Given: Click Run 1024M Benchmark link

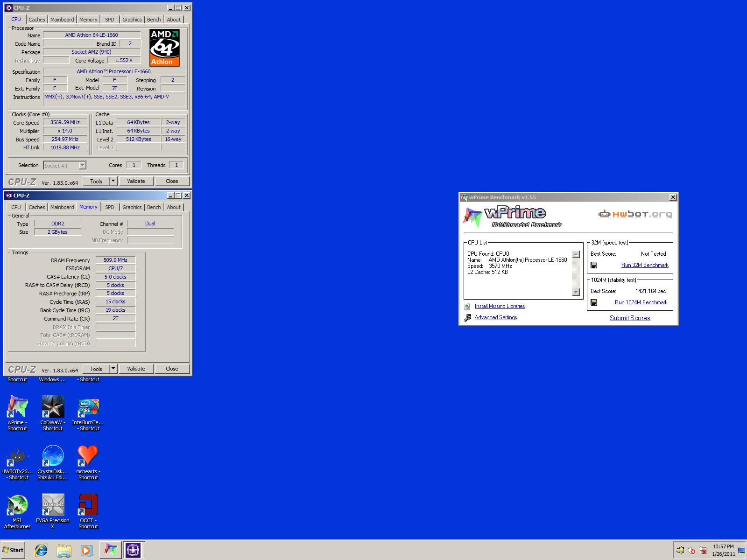Looking at the screenshot, I should 641,302.
